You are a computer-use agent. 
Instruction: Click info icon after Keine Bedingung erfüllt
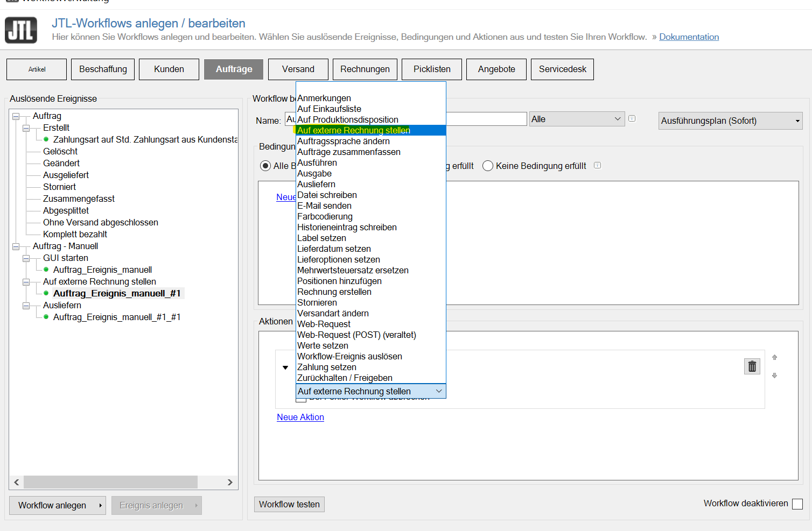(x=597, y=165)
